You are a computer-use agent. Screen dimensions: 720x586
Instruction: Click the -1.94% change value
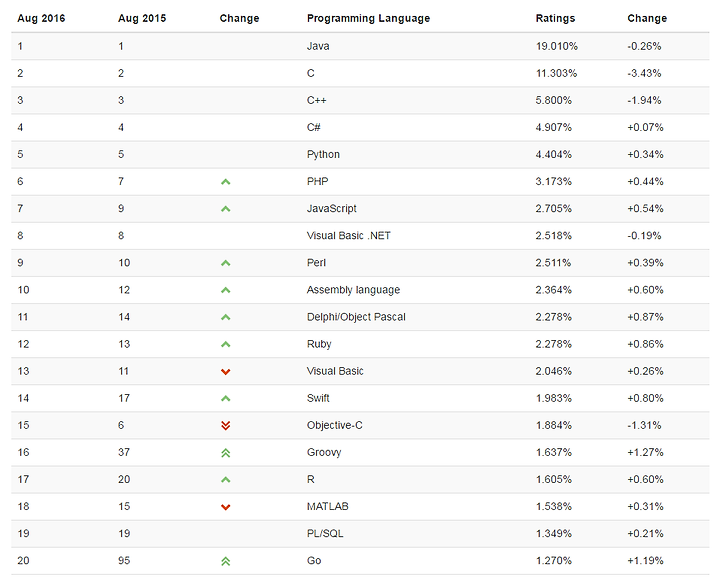pyautogui.click(x=644, y=101)
